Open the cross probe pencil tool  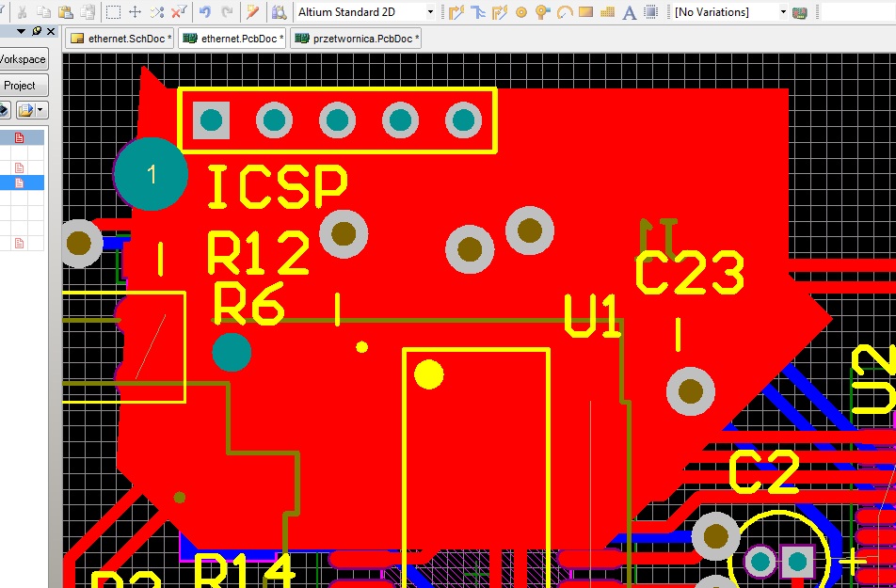tap(252, 11)
